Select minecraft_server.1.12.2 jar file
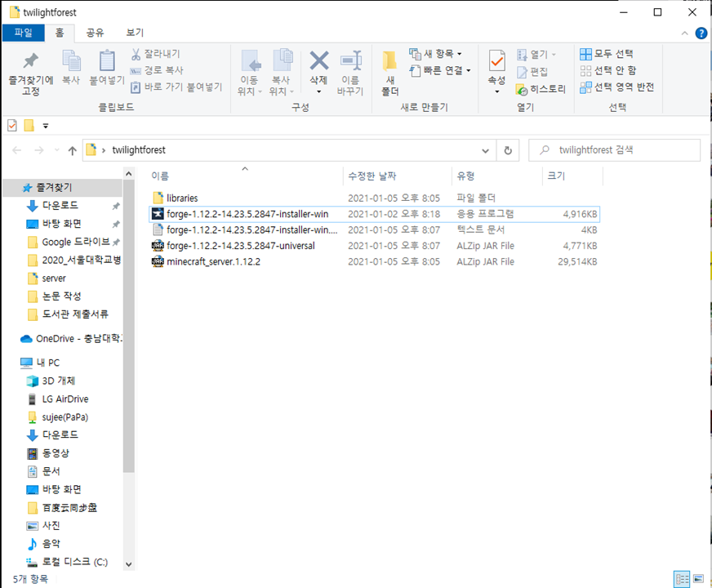This screenshot has width=712, height=588. click(x=374, y=261)
